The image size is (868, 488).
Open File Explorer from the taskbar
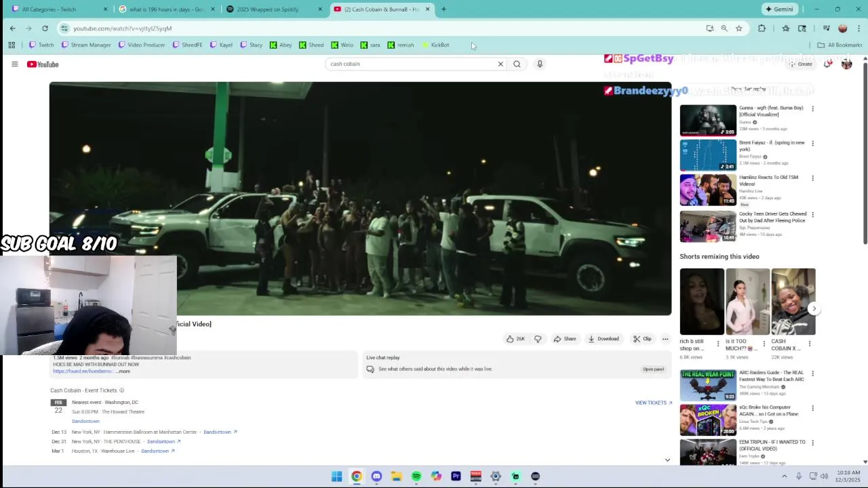click(x=396, y=476)
